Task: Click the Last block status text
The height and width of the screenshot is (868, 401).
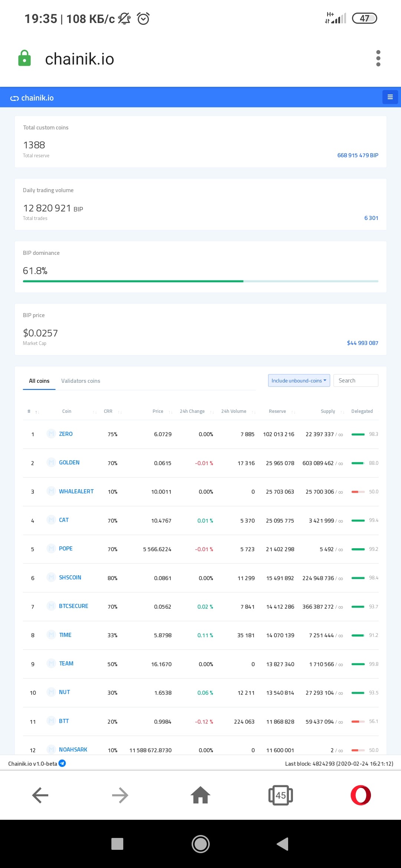Action: 339,763
